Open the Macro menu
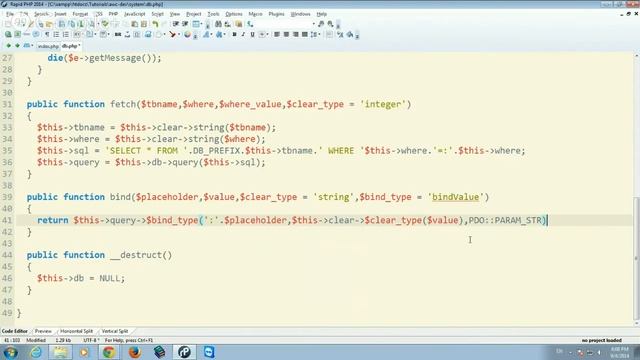 coord(256,14)
